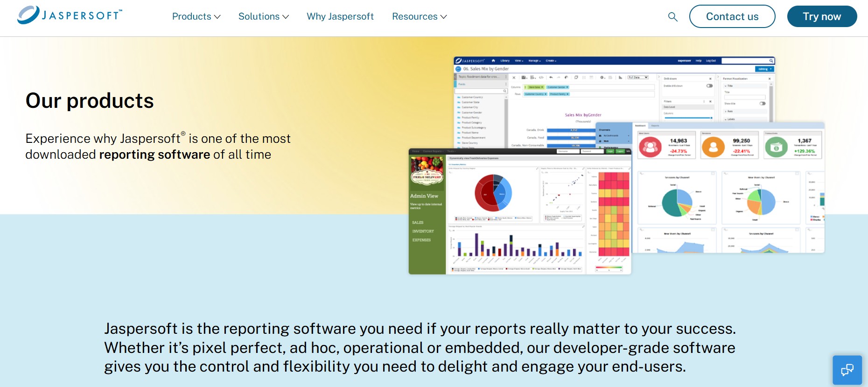This screenshot has height=387, width=868.
Task: Click the green money icon beside 1,367
Action: click(x=776, y=148)
